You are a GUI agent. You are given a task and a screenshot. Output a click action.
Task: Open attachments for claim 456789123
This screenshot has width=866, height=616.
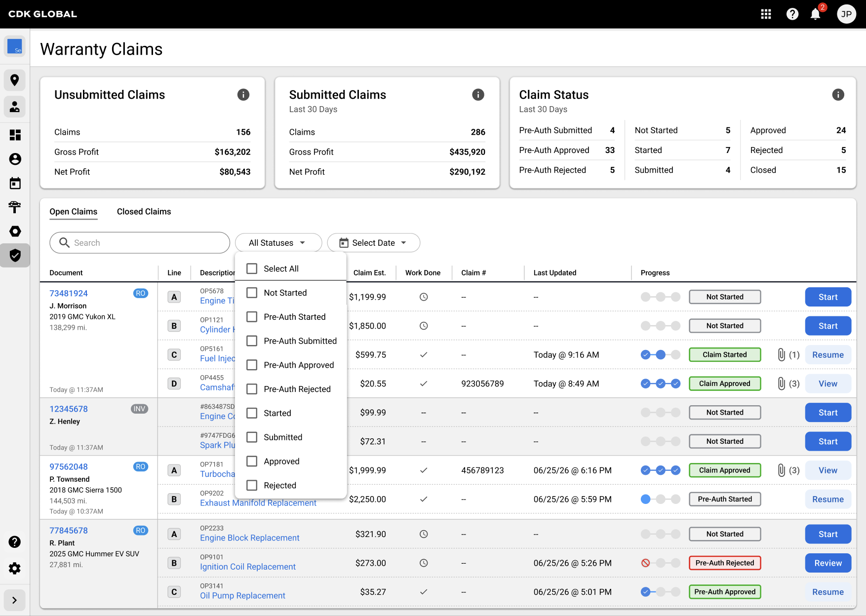pyautogui.click(x=788, y=470)
